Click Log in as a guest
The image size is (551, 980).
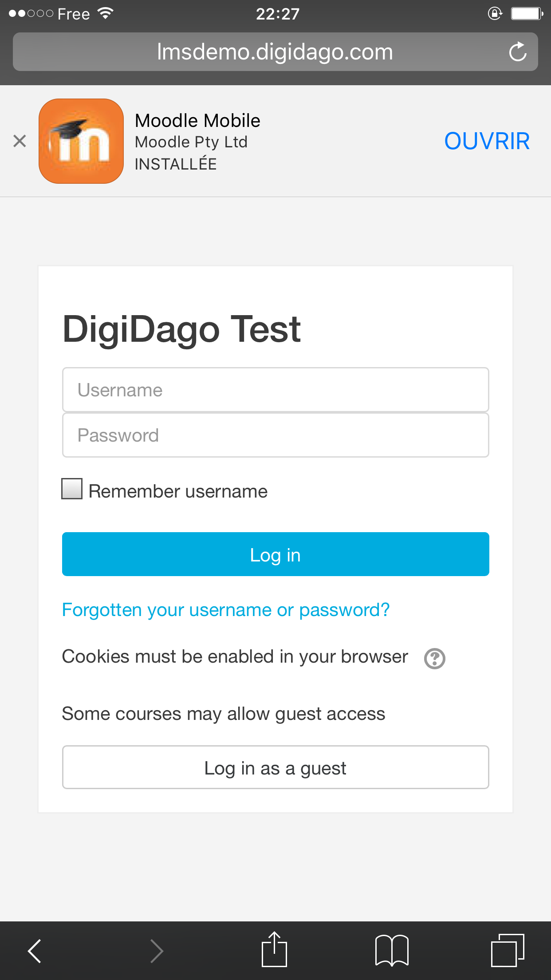(275, 767)
